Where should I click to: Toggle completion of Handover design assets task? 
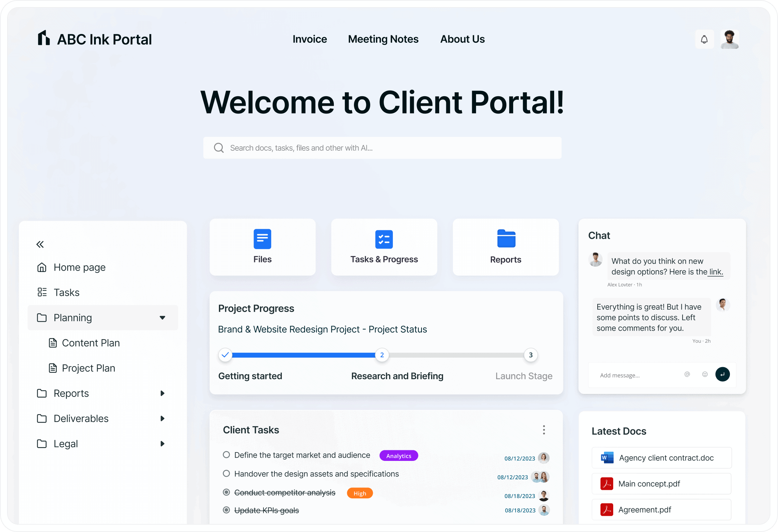tap(226, 473)
